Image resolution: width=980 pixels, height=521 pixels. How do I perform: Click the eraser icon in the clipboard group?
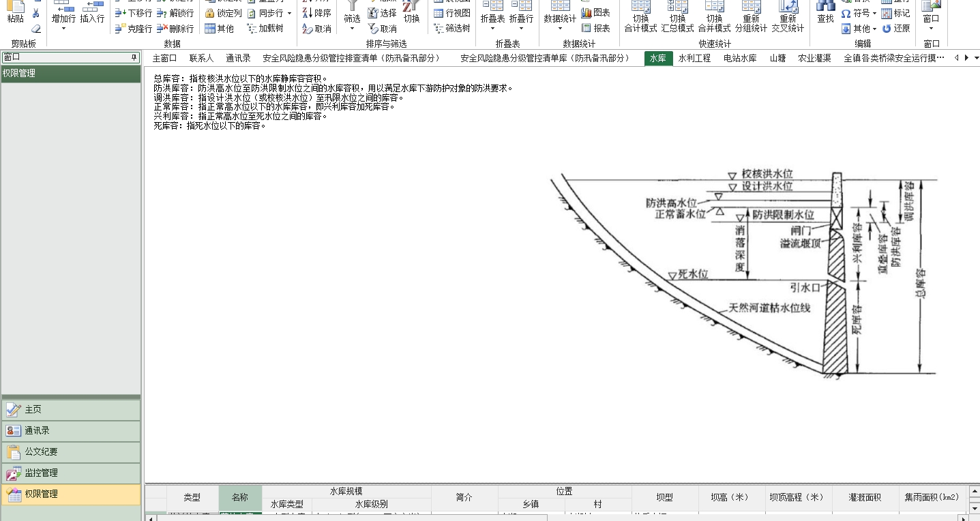click(x=35, y=29)
